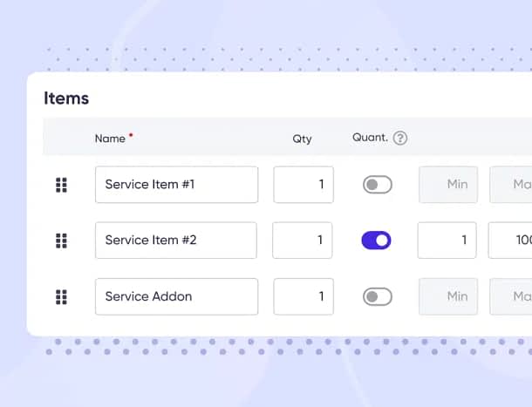Disable quantity toggle for Service Item #2
Image resolution: width=532 pixels, height=407 pixels.
pos(376,241)
